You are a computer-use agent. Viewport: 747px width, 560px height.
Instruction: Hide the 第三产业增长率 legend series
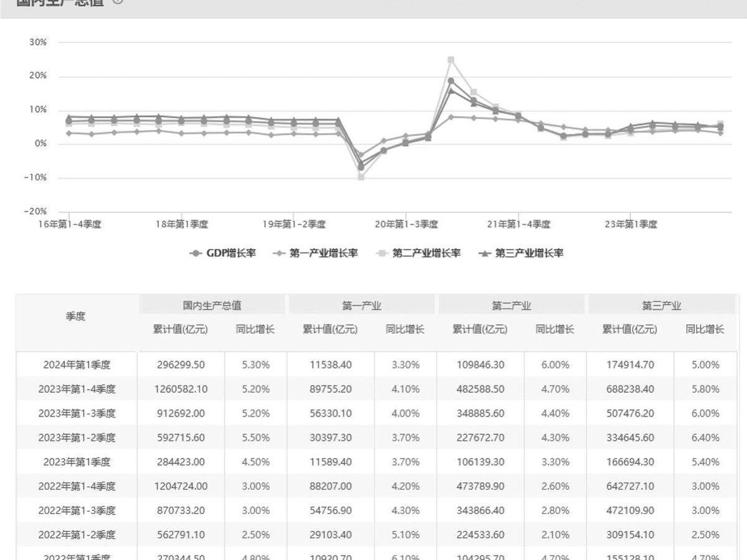click(520, 253)
